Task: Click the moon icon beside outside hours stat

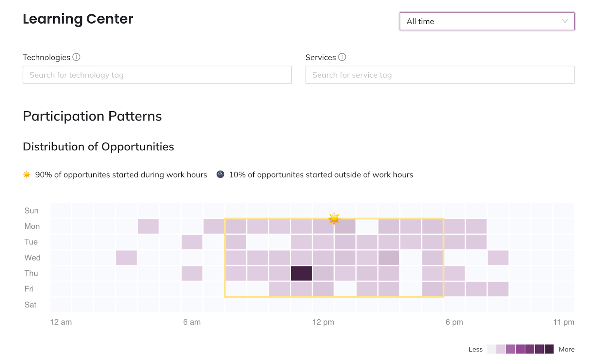Action: point(221,175)
